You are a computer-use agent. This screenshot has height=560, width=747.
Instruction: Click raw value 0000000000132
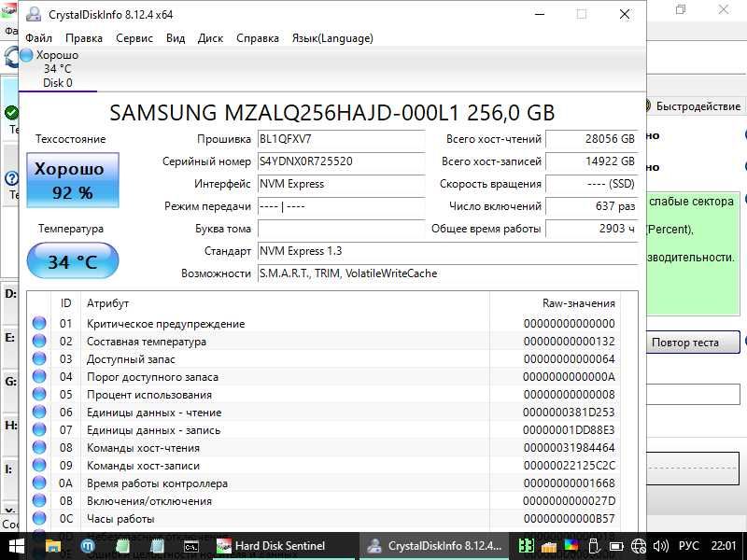pos(570,342)
